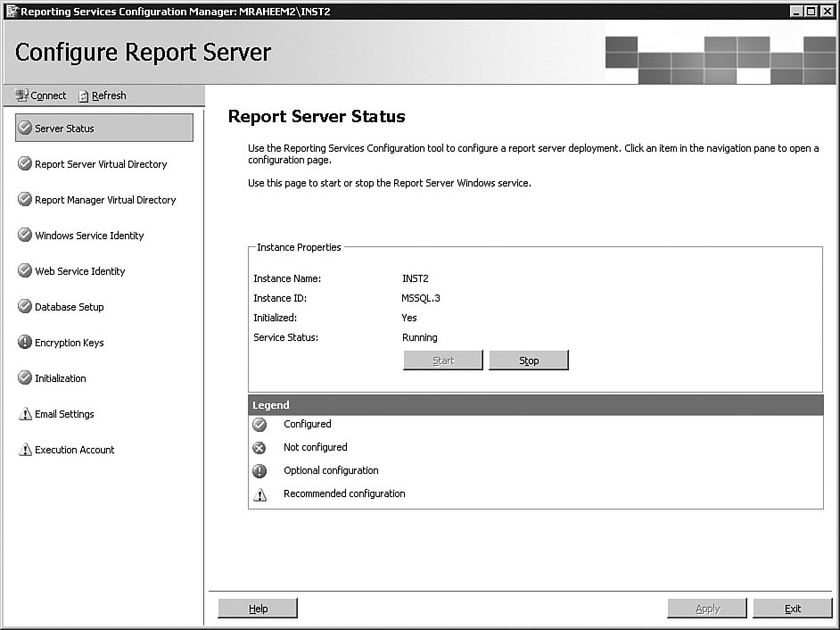Click the window title bar text
This screenshot has width=840, height=630.
click(175, 12)
